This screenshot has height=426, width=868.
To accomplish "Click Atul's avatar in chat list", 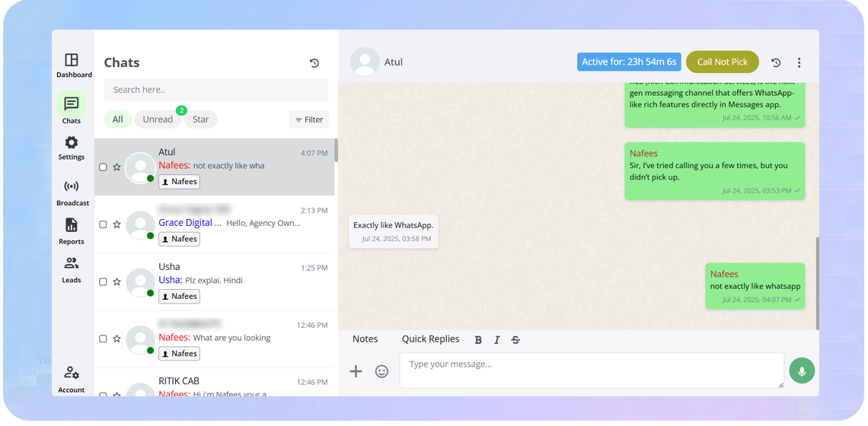I will [140, 167].
